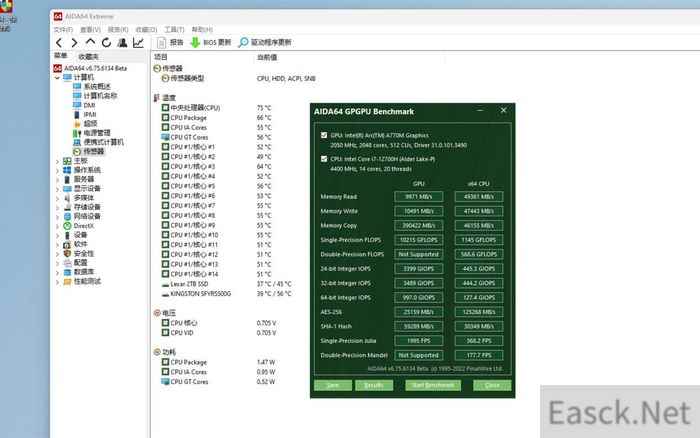The height and width of the screenshot is (438, 700).
Task: Click the 操作系统 Windows icon in tree
Action: pos(67,170)
